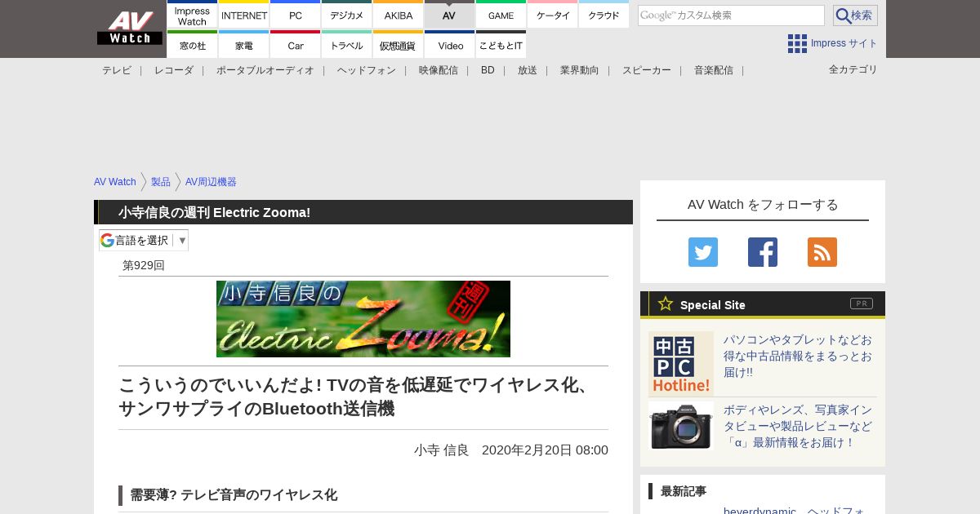
Task: Open Impress Watch tab
Action: click(x=193, y=15)
